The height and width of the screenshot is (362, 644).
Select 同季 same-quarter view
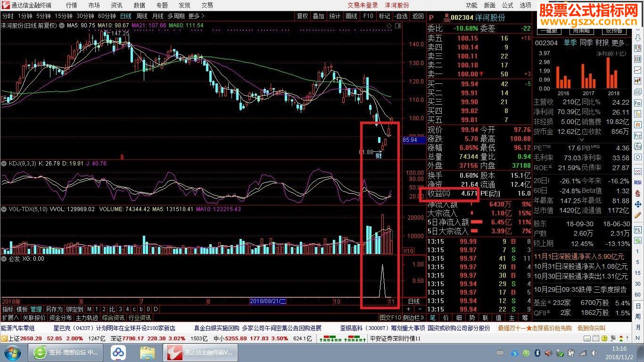click(586, 42)
